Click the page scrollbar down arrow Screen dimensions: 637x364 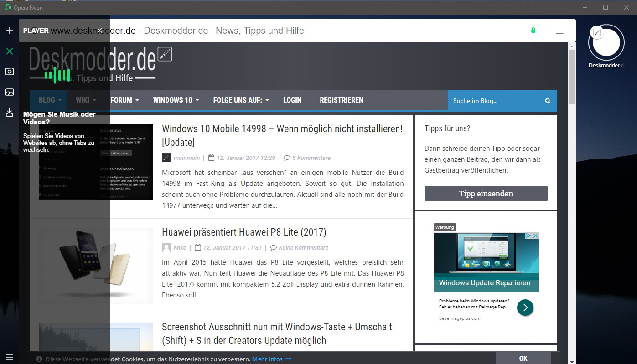(x=572, y=361)
